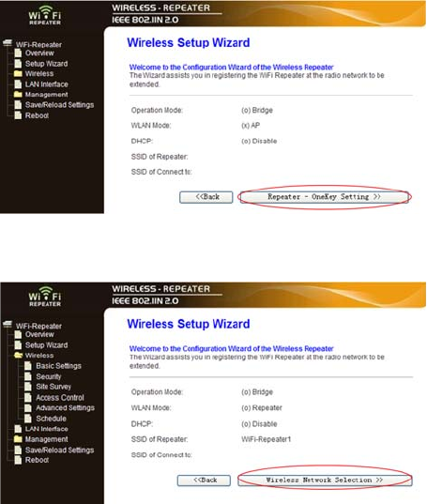Image resolution: width=427 pixels, height=504 pixels.
Task: Click the Reboot page icon in top sidebar
Action: click(x=19, y=115)
